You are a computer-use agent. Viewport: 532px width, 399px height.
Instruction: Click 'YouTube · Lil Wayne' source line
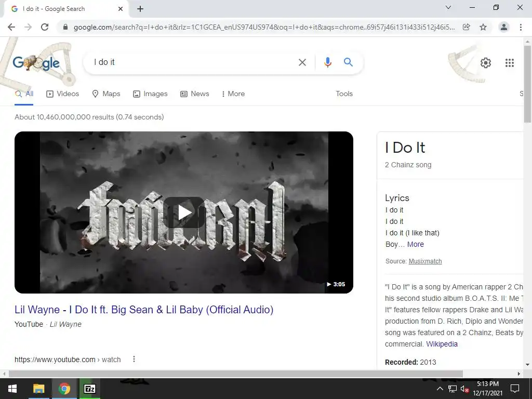click(x=48, y=324)
